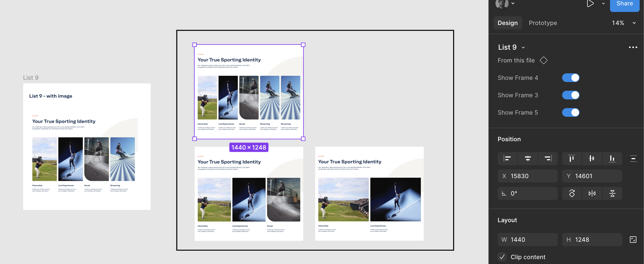644x264 pixels.
Task: Rotate the selection 90 degrees
Action: [572, 193]
